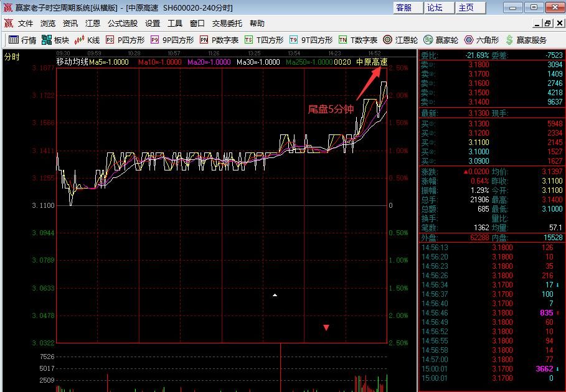566x392 pixels.
Task: Click the 总手 value 21906
Action: pos(479,200)
